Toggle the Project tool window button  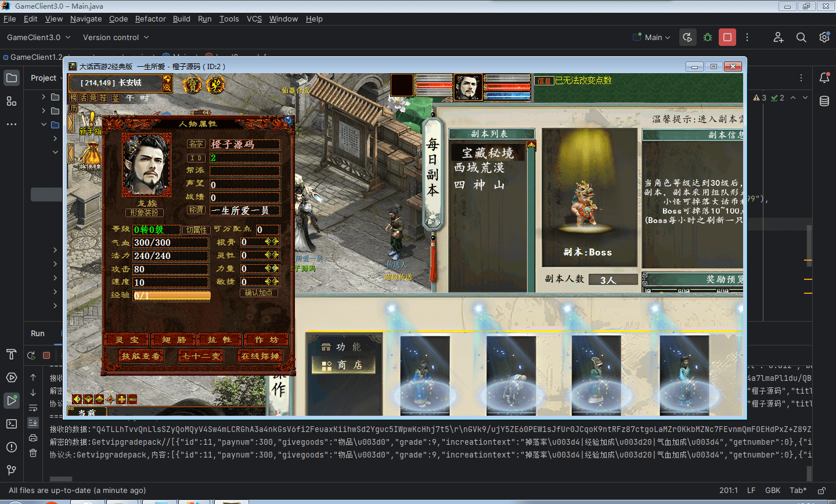[x=12, y=78]
